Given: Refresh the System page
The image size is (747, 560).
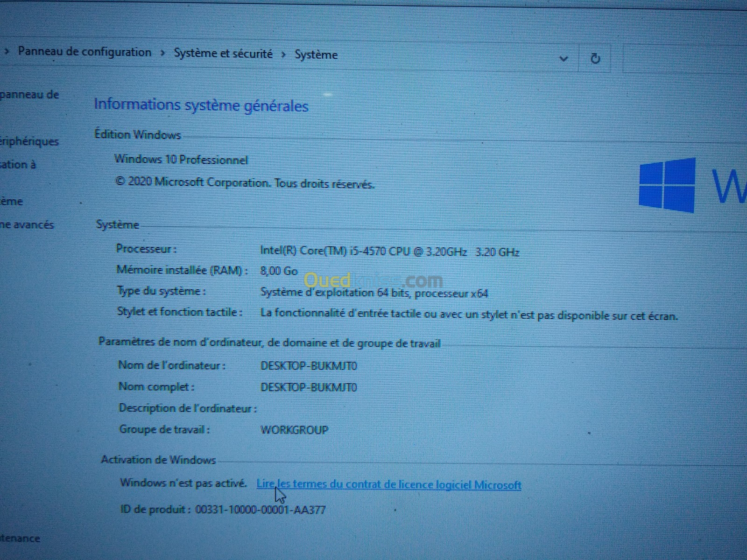Looking at the screenshot, I should 595,58.
